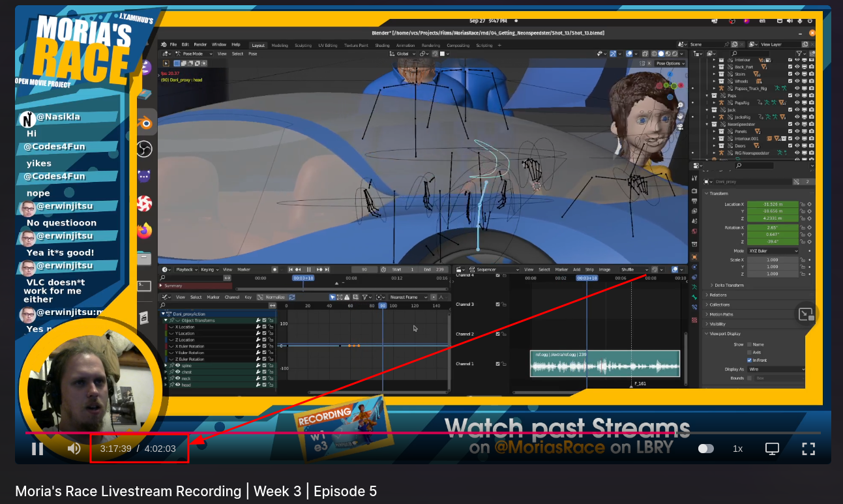Select X Euler Rotation channel
843x504 pixels.
tap(190, 346)
